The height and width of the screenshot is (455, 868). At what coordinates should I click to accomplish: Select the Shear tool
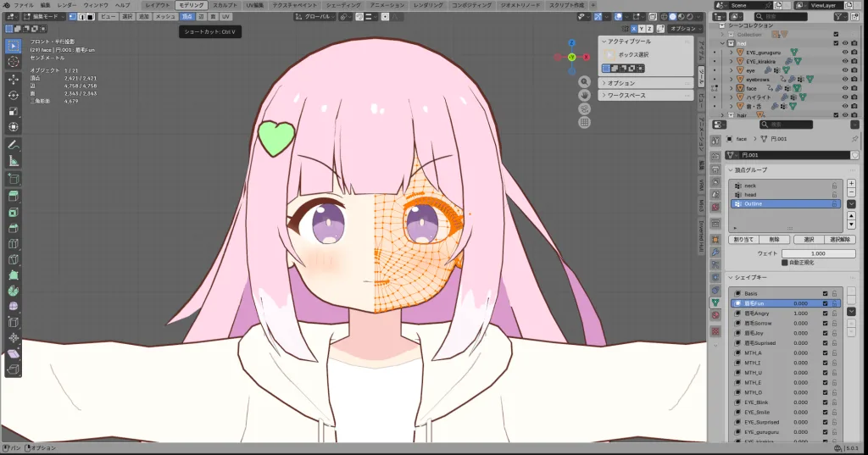[x=14, y=353]
